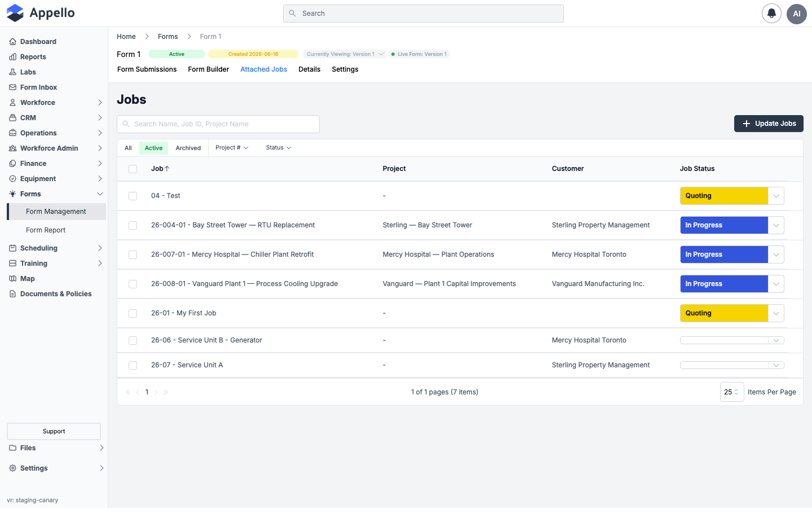Image resolution: width=812 pixels, height=518 pixels.
Task: Open the AI user avatar menu
Action: click(x=797, y=14)
